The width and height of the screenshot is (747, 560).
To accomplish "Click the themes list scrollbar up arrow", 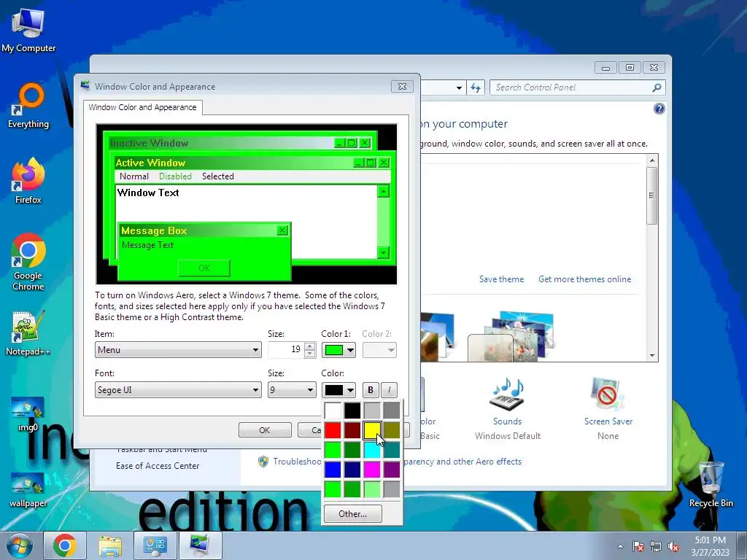I will click(652, 160).
